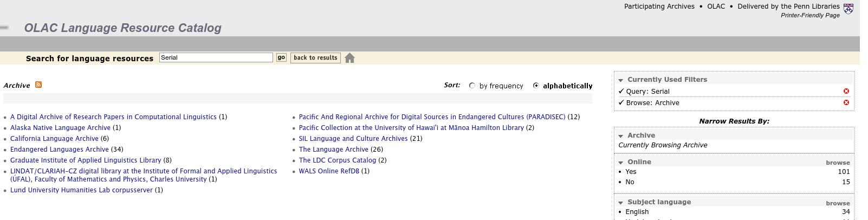868x220 pixels.
Task: Open A Digital Archive of Research Papers
Action: (113, 117)
